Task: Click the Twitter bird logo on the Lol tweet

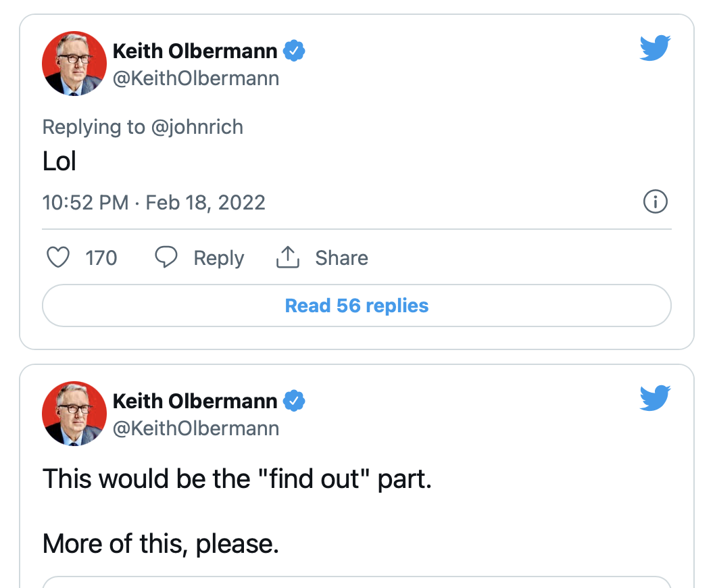Action: (x=654, y=49)
